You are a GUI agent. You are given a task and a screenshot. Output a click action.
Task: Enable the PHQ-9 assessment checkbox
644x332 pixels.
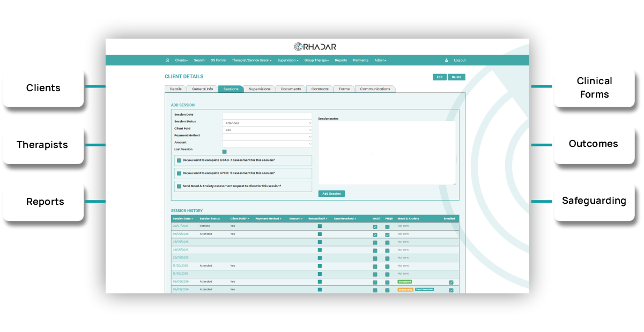(179, 173)
